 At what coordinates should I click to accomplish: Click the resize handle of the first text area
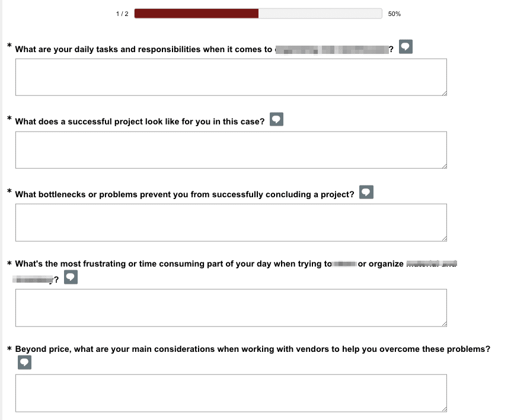(443, 92)
